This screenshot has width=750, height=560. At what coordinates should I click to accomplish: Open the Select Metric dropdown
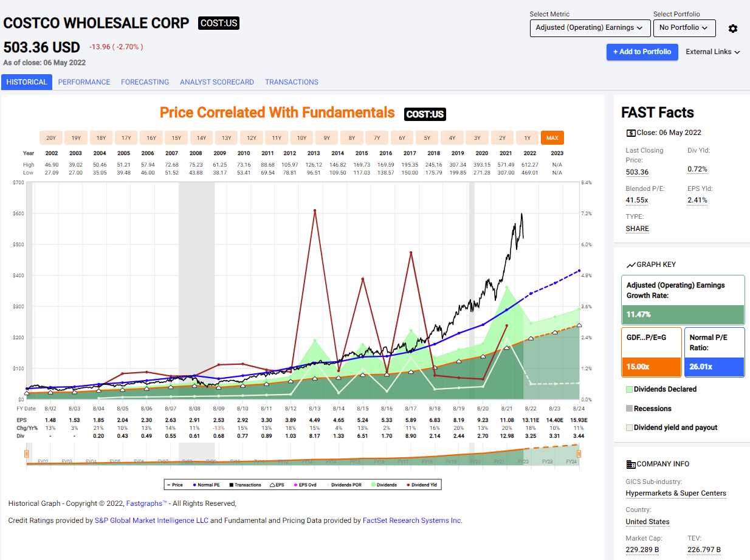(x=590, y=28)
